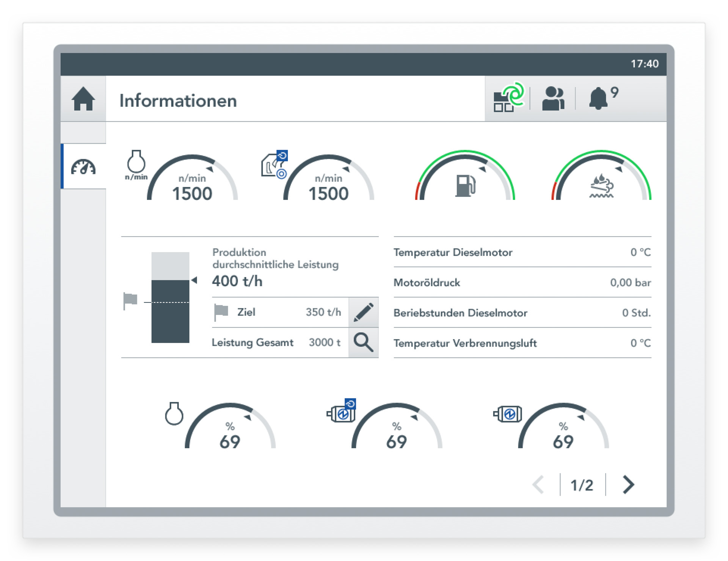This screenshot has width=728, height=561.
Task: Go to next information page
Action: click(x=628, y=484)
